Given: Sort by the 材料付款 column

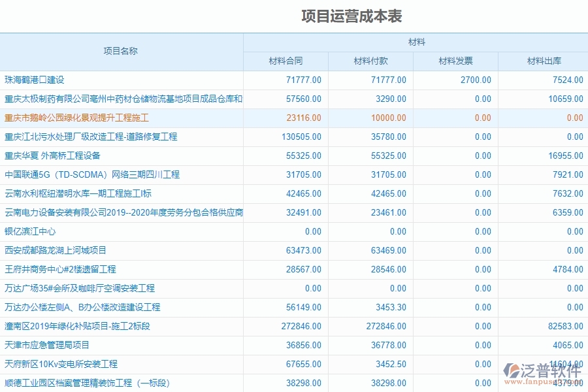Looking at the screenshot, I should pyautogui.click(x=370, y=60).
